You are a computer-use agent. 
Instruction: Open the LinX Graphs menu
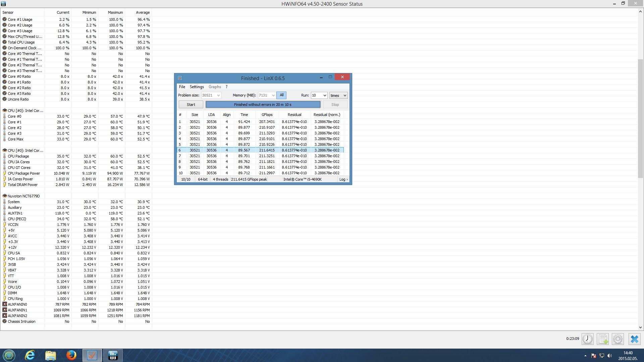(x=215, y=87)
